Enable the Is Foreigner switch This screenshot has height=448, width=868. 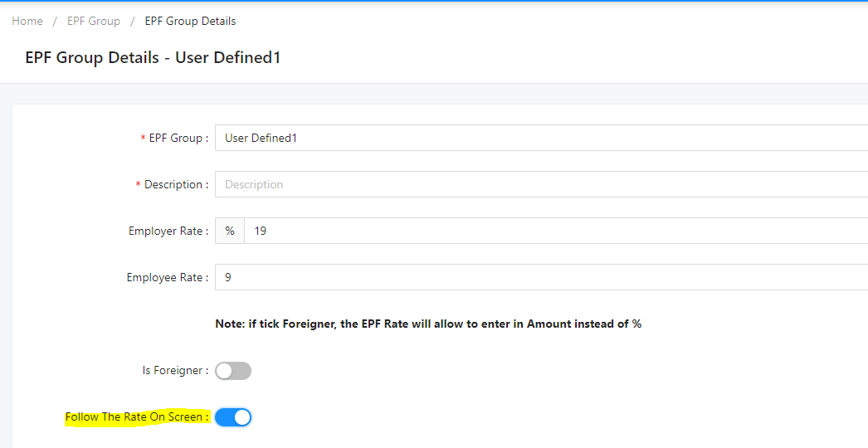(233, 371)
